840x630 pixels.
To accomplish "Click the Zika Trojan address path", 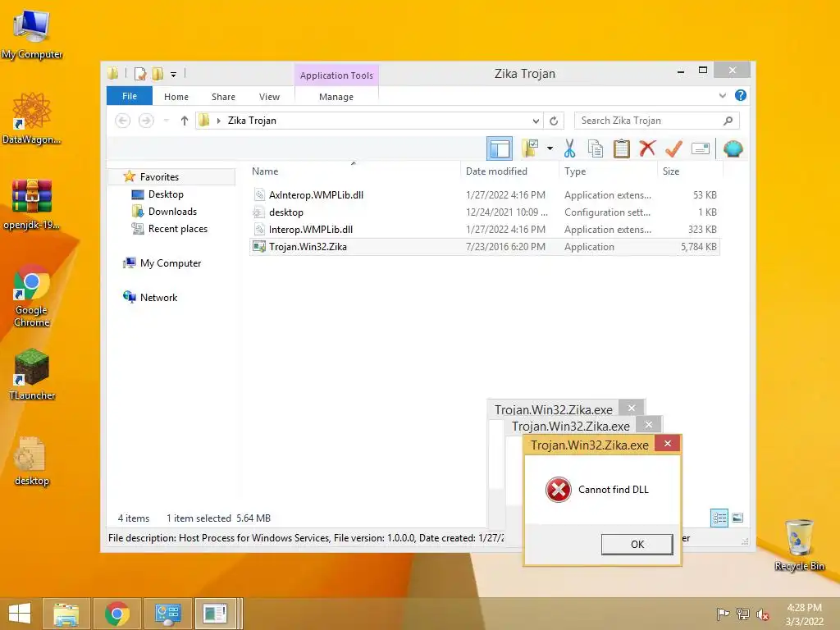I will click(x=252, y=121).
